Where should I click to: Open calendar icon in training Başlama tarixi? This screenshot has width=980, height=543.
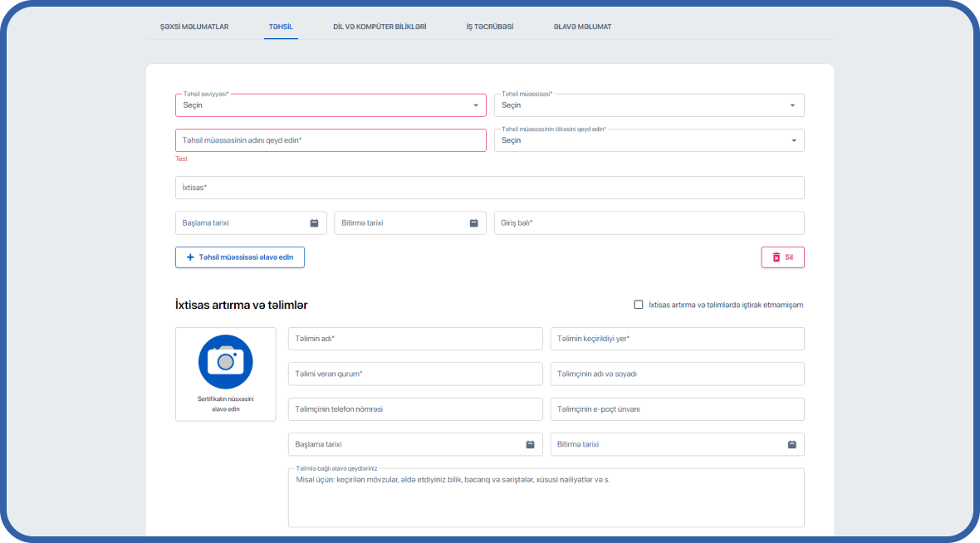coord(530,444)
